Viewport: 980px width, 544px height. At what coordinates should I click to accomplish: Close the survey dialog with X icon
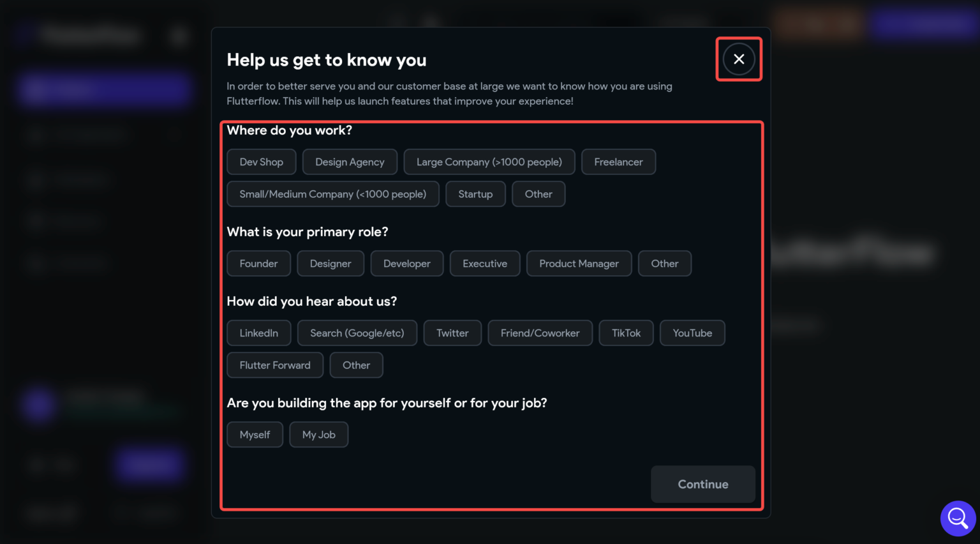739,59
